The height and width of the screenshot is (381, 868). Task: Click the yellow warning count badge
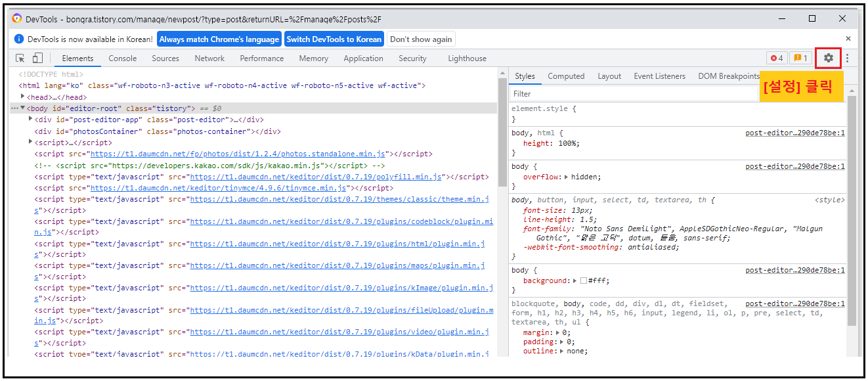(800, 58)
